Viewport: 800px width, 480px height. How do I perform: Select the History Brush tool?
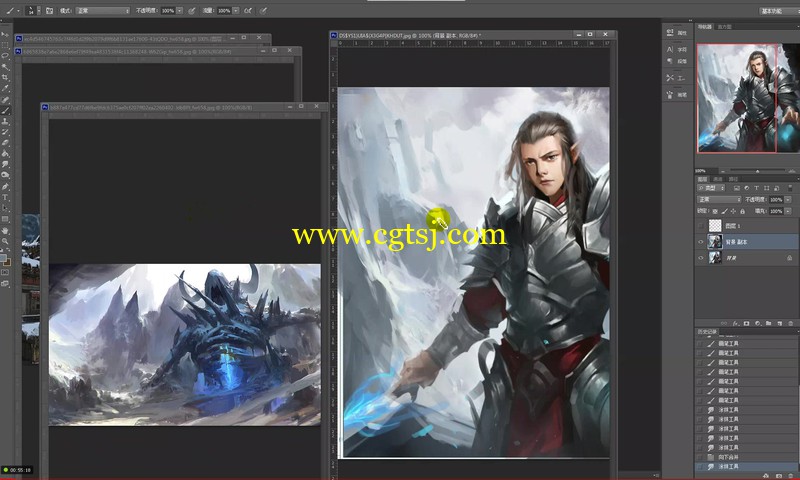tap(5, 132)
